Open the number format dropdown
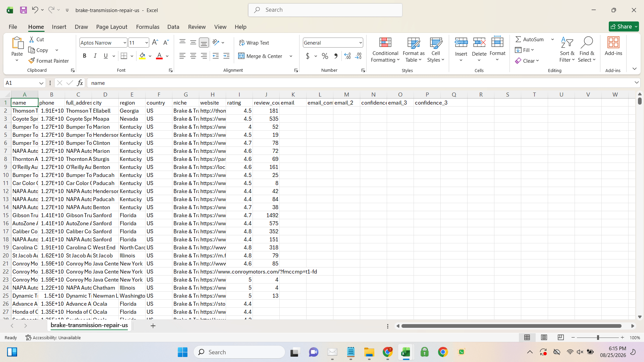The width and height of the screenshot is (644, 362). 361,43
